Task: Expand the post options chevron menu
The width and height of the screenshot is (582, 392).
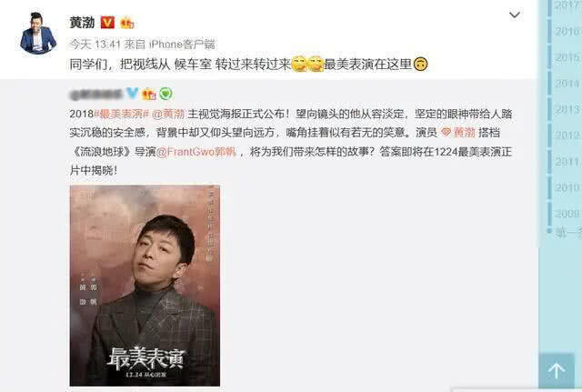Action: (x=514, y=15)
